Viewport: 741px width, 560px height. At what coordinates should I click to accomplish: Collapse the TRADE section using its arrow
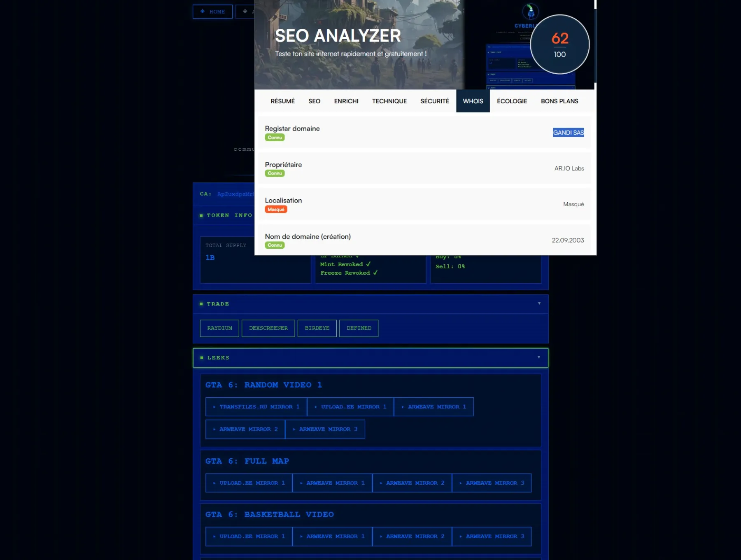pyautogui.click(x=539, y=303)
